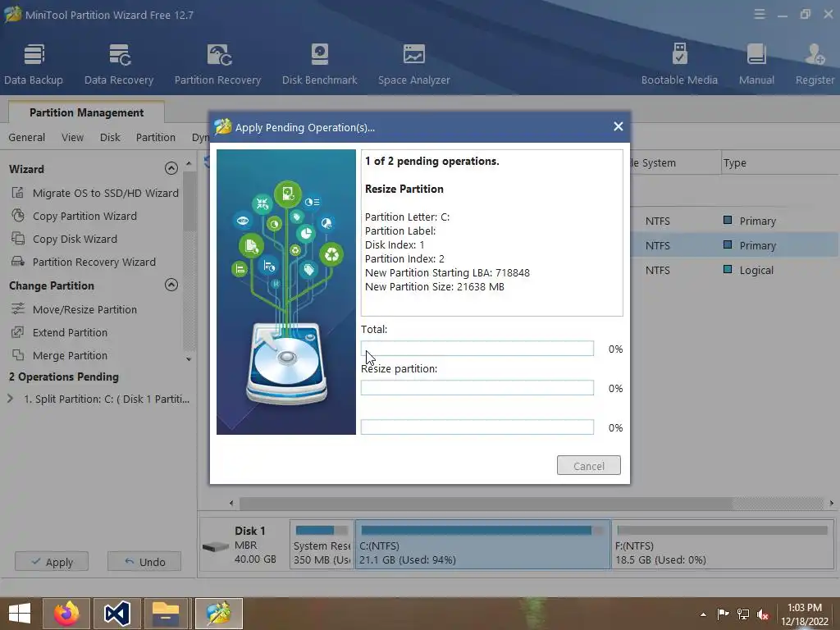The height and width of the screenshot is (630, 840).
Task: Click Merge Partition link
Action: click(70, 355)
